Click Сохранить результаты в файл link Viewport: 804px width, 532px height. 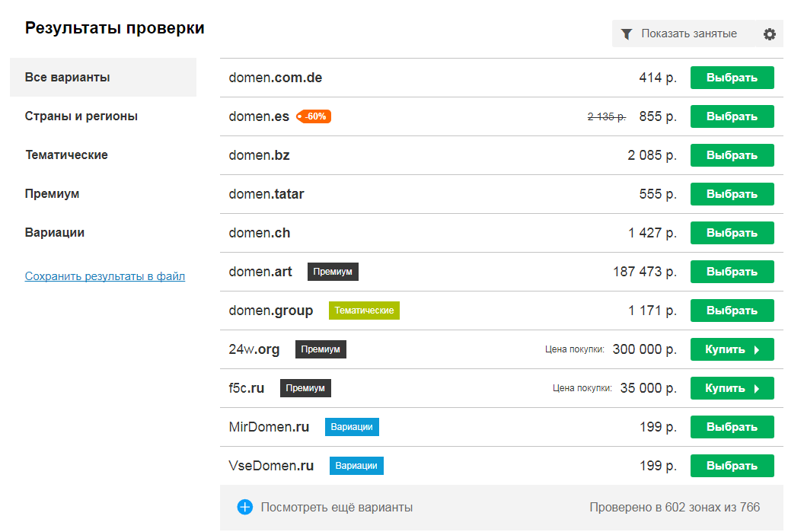(x=105, y=276)
